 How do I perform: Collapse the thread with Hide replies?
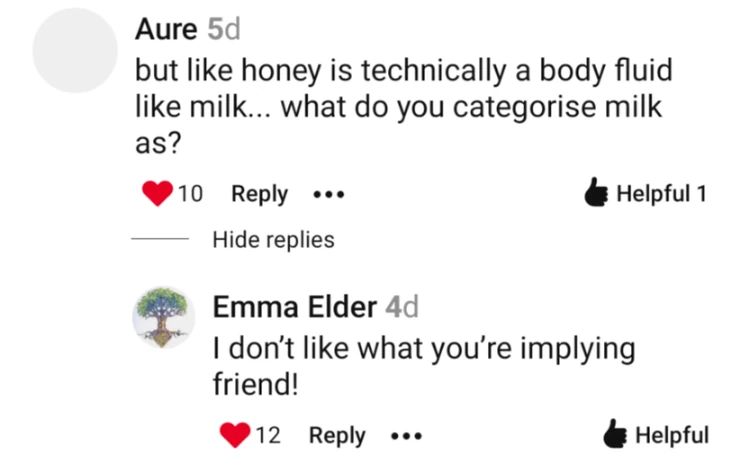pyautogui.click(x=273, y=240)
